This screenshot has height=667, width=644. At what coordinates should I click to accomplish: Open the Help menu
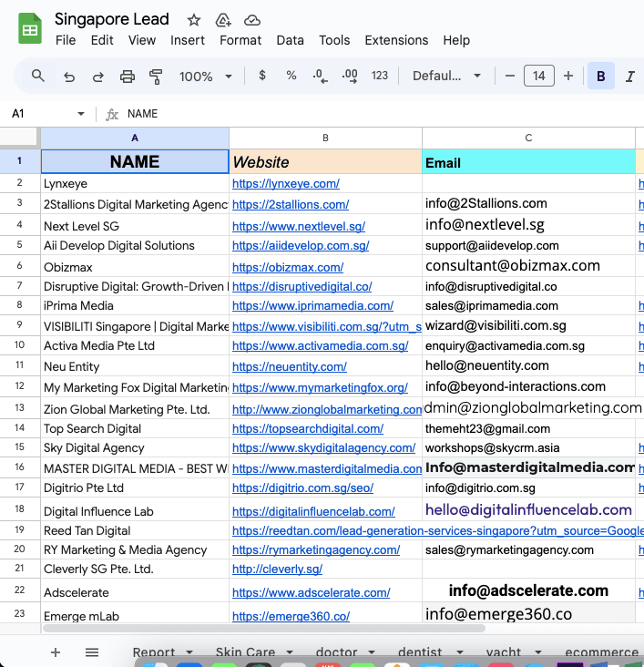456,40
